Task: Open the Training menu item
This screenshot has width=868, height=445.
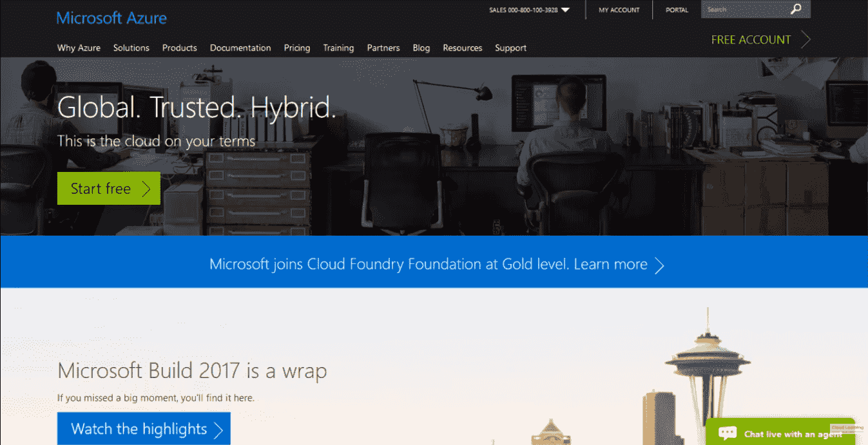Action: 338,48
